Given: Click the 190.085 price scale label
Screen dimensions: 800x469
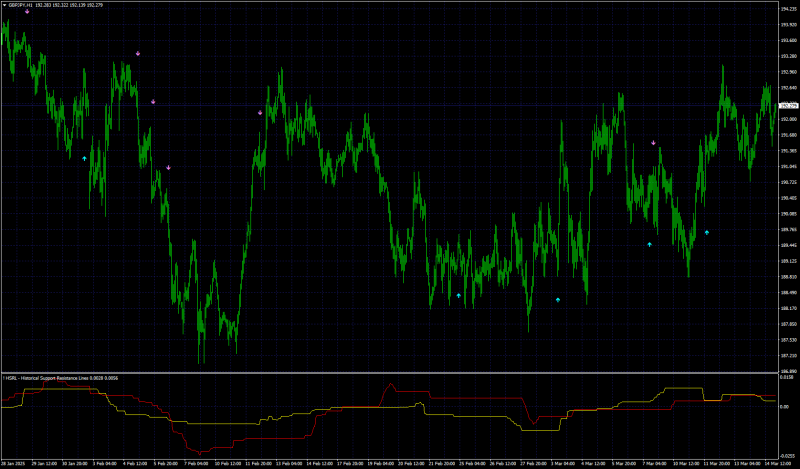Looking at the screenshot, I should [x=788, y=214].
